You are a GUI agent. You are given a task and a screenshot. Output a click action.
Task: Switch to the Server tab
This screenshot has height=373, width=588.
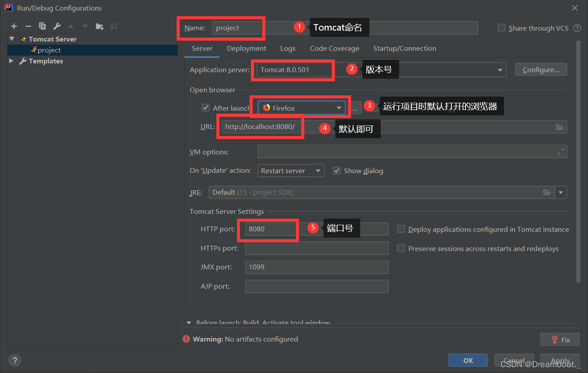click(202, 49)
